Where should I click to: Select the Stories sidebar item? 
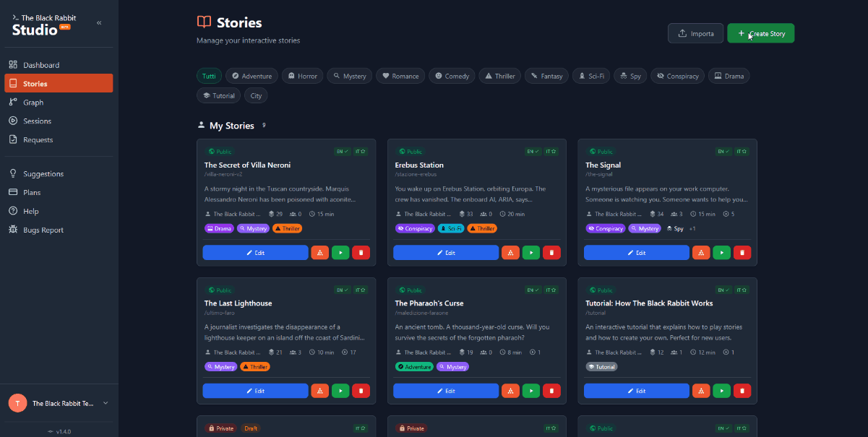click(x=59, y=84)
